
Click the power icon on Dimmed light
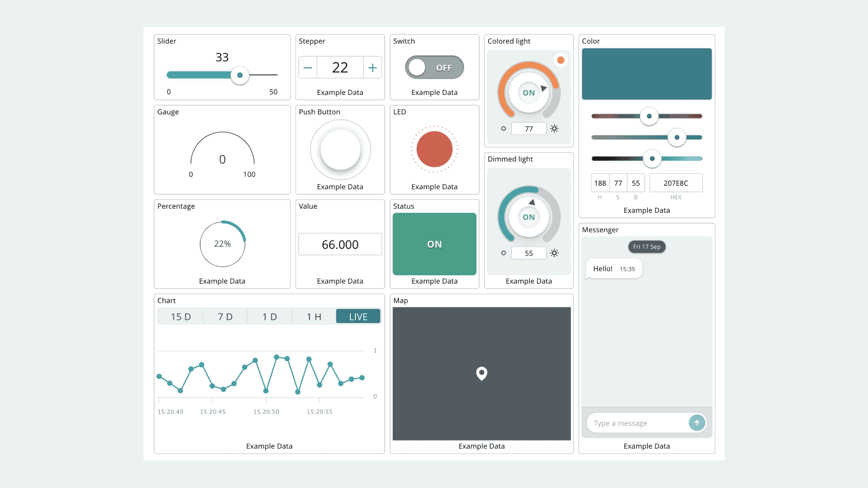503,253
